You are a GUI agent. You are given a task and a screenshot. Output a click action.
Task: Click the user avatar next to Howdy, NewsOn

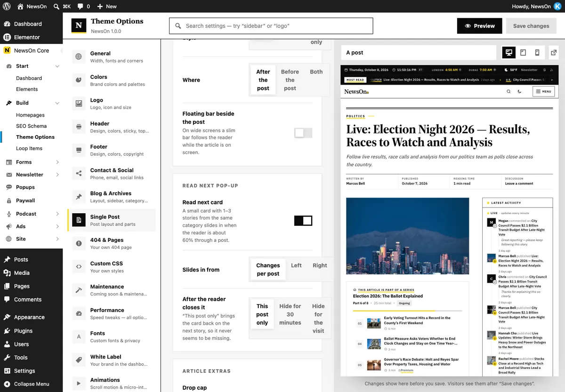point(557,7)
